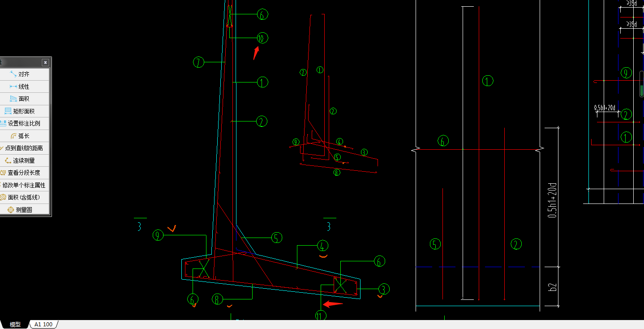Pick the 点到直线的距离 tool
Viewport: 644px width, 329px height.
point(25,148)
